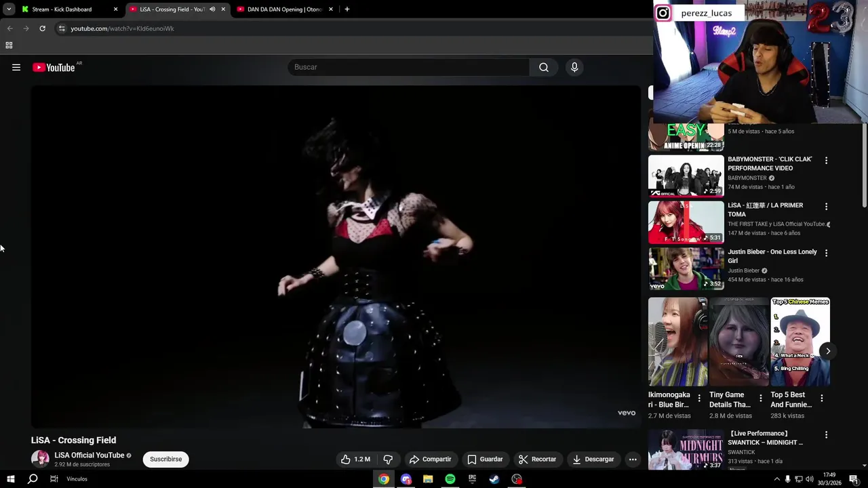Open Discord from the taskbar

coord(406,479)
